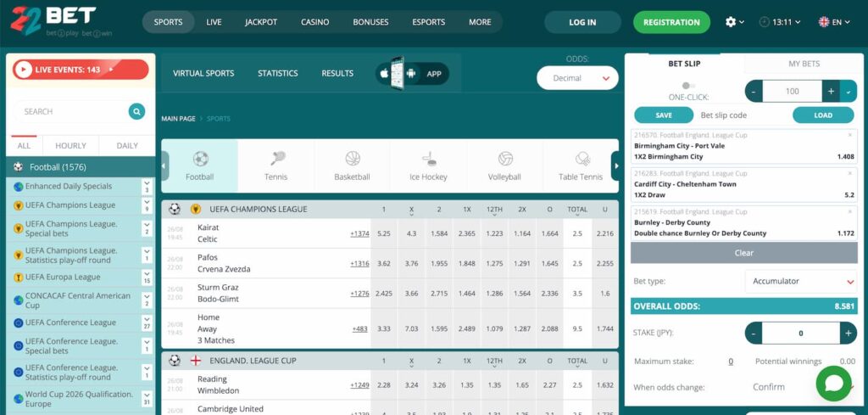Expand CONCACAF Central American Cup list
Image resolution: width=868 pixels, height=415 pixels.
pyautogui.click(x=147, y=300)
